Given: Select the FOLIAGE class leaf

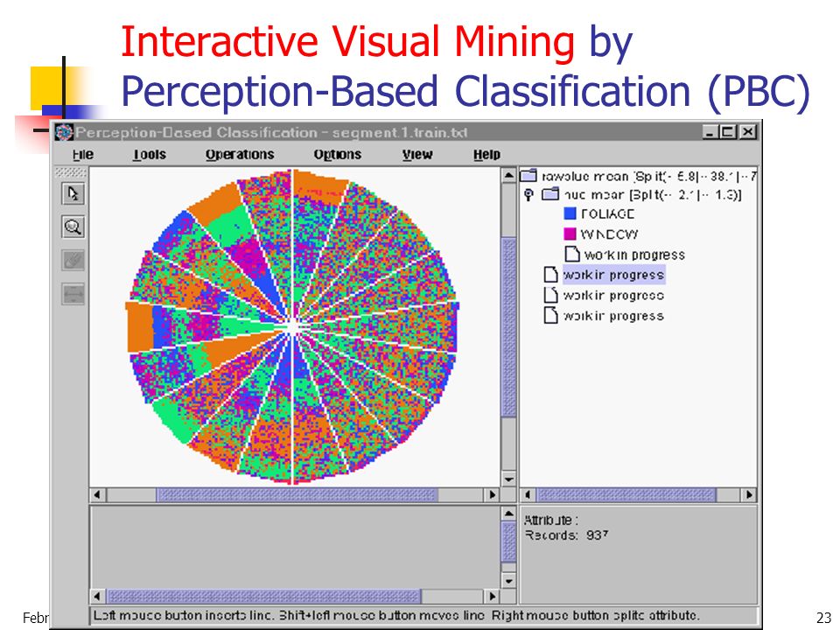Looking at the screenshot, I should click(607, 213).
